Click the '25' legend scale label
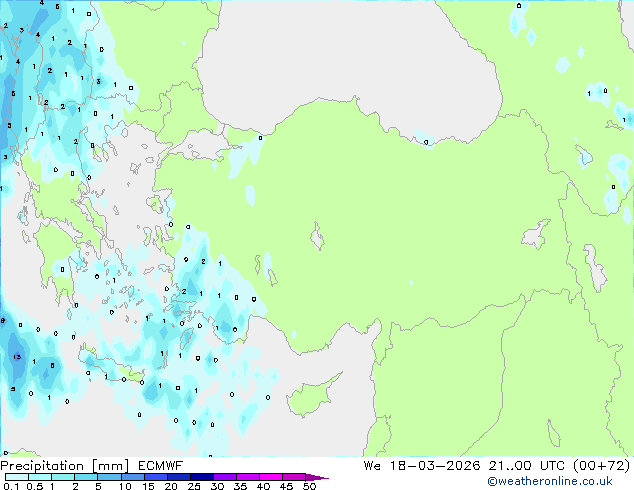634x490 pixels. (x=194, y=486)
